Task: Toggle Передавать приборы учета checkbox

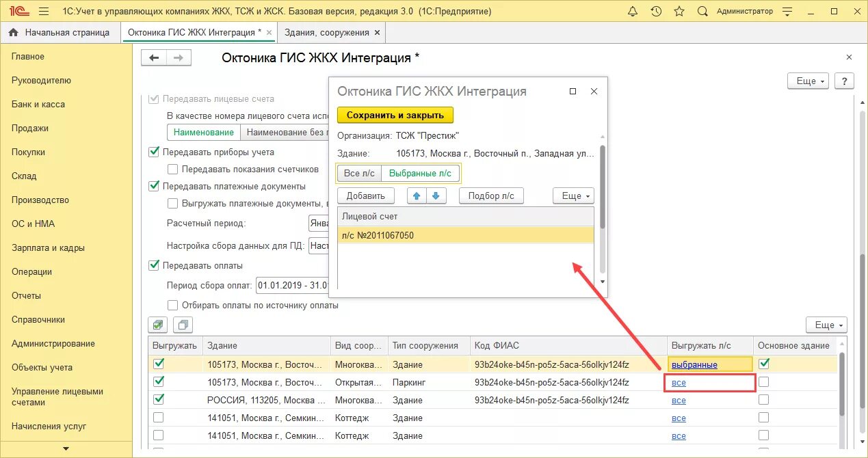Action: point(154,152)
